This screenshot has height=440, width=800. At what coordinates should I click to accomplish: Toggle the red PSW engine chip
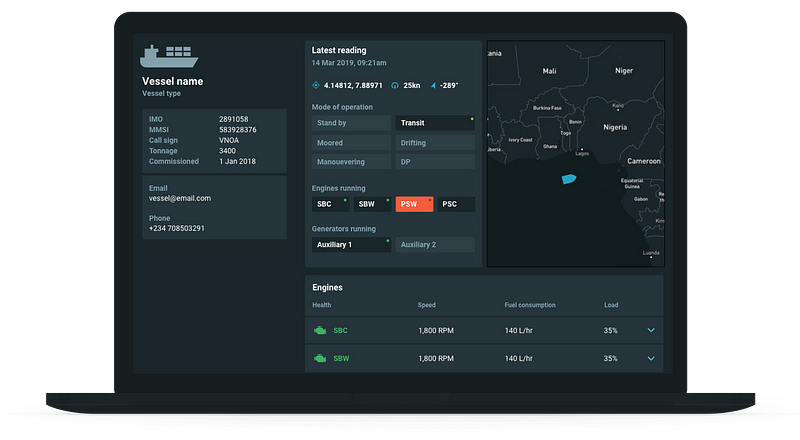tap(414, 204)
